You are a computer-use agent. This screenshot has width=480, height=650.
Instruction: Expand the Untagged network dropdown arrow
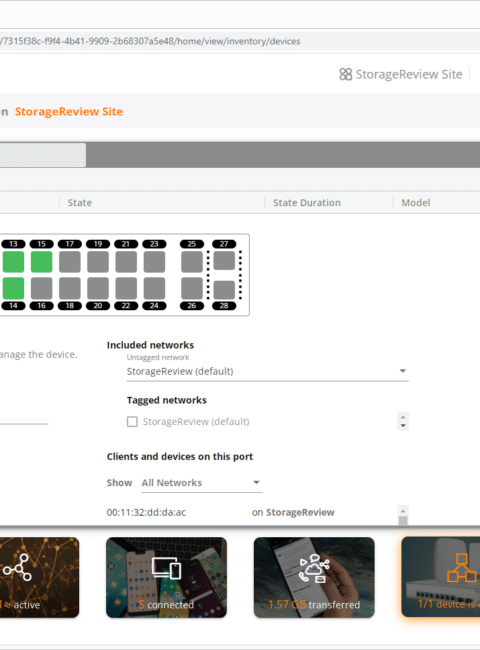click(402, 371)
